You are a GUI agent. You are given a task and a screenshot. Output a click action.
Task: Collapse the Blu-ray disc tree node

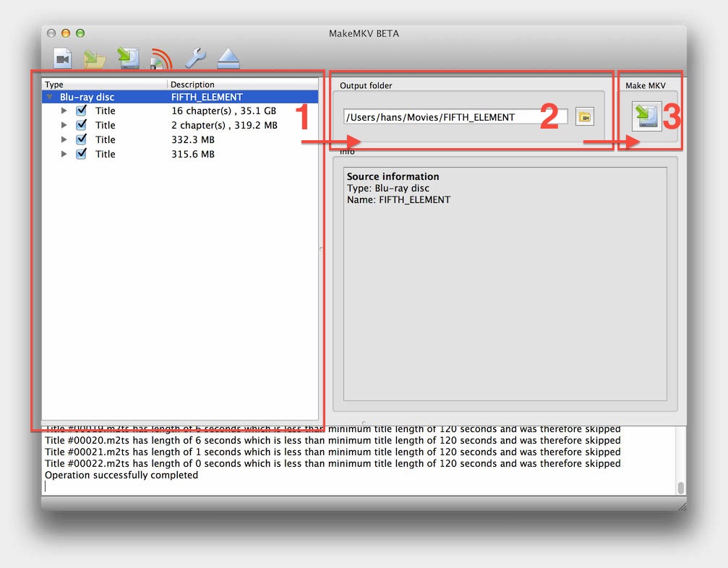point(49,97)
